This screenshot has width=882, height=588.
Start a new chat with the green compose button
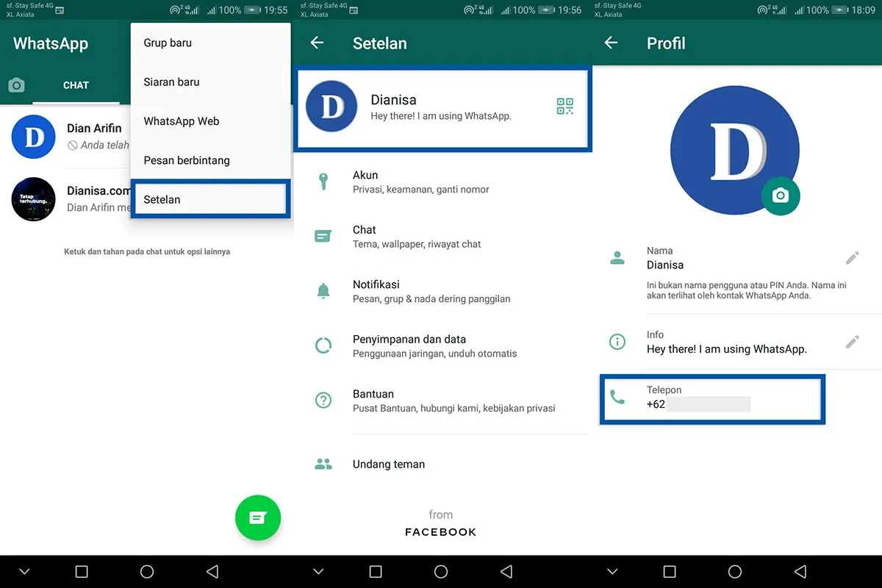click(x=257, y=517)
